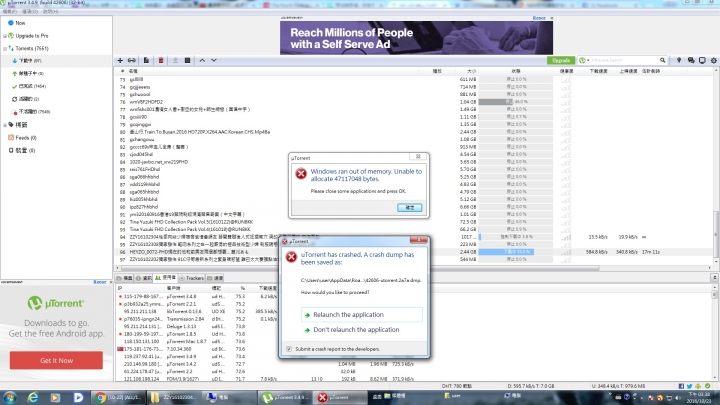This screenshot has width=720, height=405.
Task: Click the 46.0% progress bar of the 1.04 GB torrent
Action: (515, 102)
